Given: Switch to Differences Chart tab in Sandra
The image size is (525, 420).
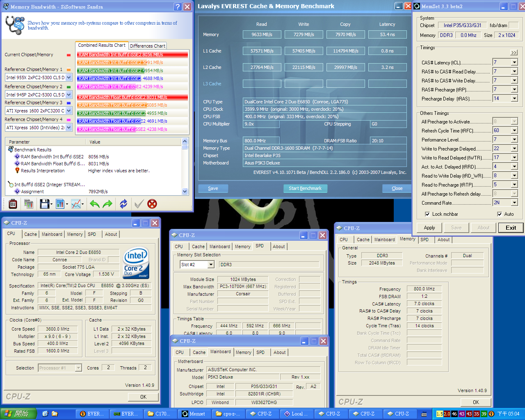Looking at the screenshot, I should click(x=148, y=46).
